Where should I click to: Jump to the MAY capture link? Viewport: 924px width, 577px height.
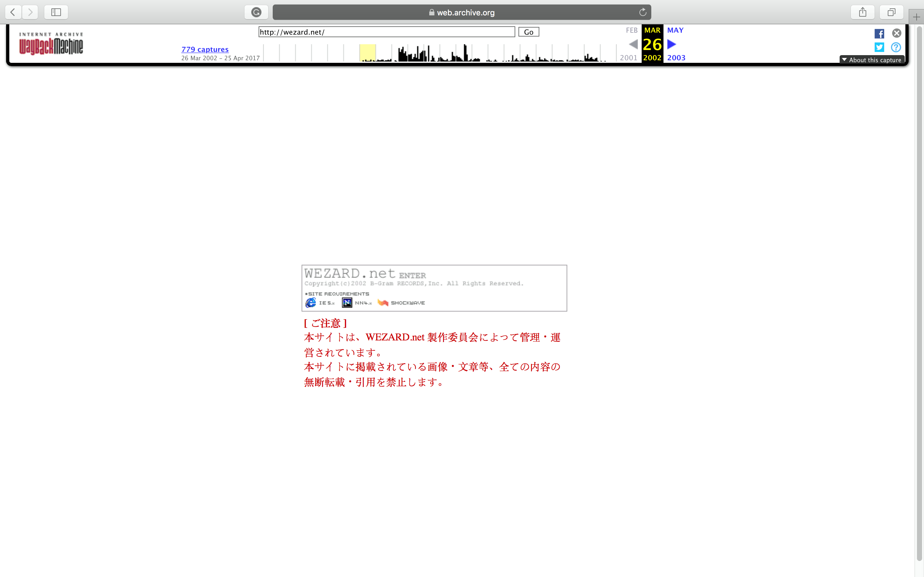pos(675,30)
